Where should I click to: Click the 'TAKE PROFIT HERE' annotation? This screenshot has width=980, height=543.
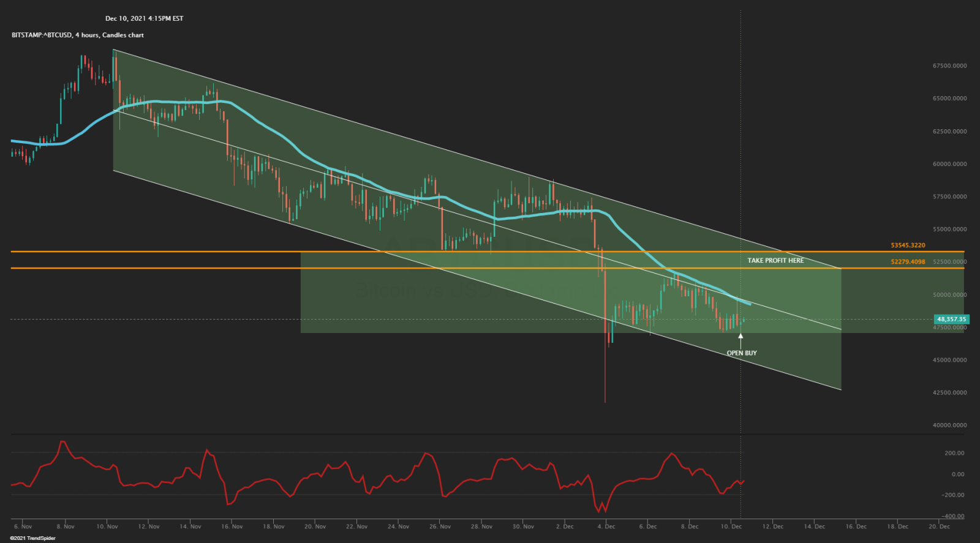[775, 260]
